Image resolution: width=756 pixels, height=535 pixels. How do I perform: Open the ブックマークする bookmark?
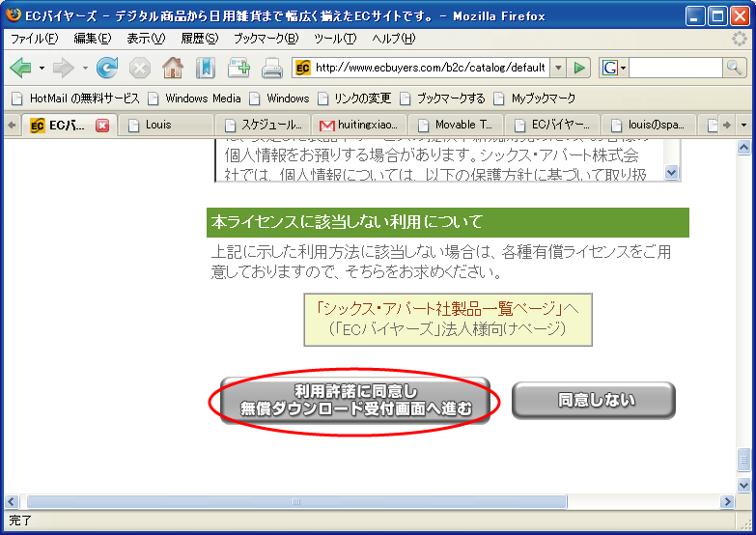(x=442, y=99)
